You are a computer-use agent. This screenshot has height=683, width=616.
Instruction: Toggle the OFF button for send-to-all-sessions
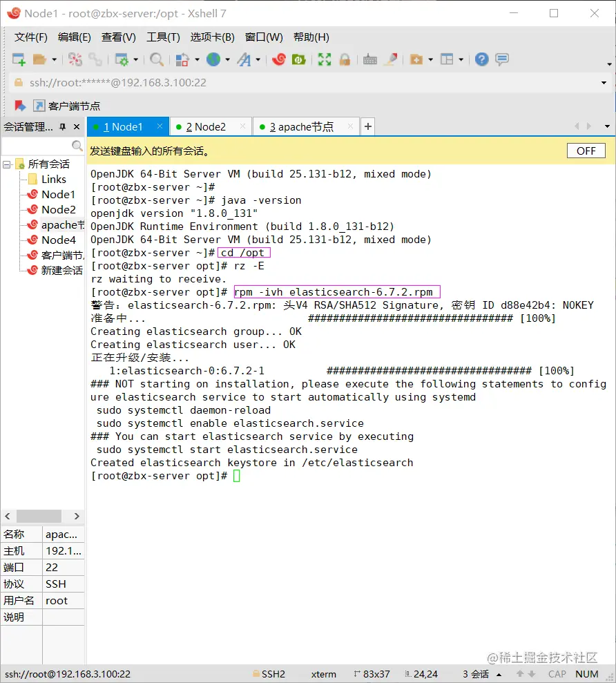coord(586,151)
